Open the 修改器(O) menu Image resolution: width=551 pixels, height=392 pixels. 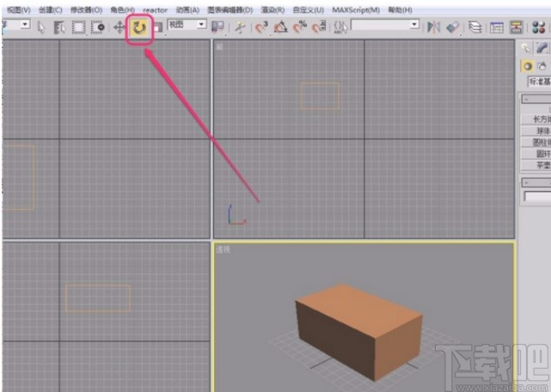pyautogui.click(x=87, y=10)
